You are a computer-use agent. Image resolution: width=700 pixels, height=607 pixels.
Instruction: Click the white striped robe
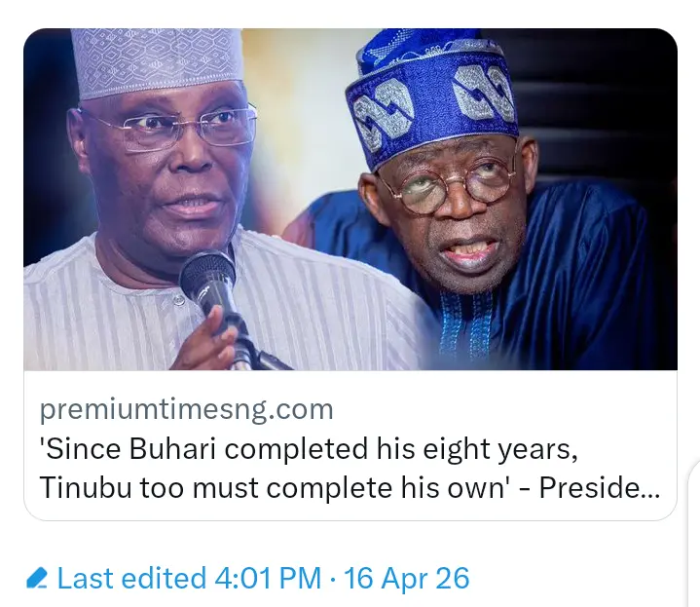tap(321, 322)
